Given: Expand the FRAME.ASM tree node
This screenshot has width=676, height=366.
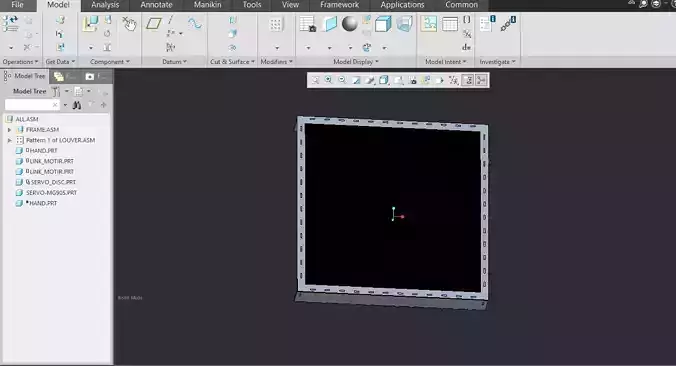Looking at the screenshot, I should (x=9, y=130).
